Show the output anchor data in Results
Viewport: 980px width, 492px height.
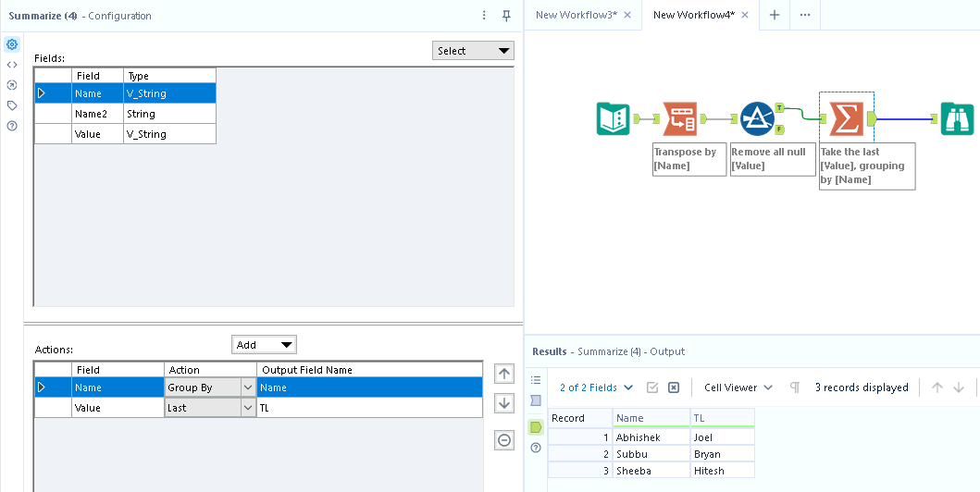536,427
